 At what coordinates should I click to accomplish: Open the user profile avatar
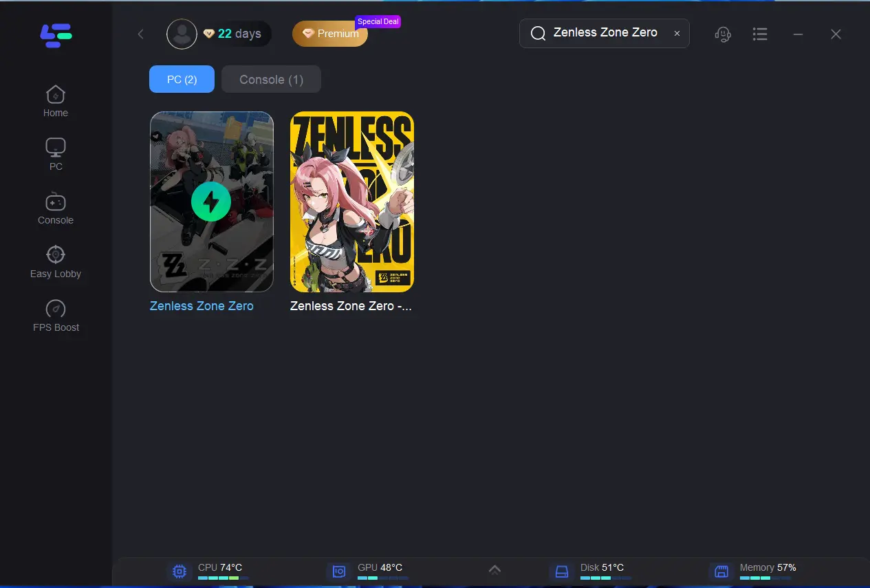coord(182,34)
